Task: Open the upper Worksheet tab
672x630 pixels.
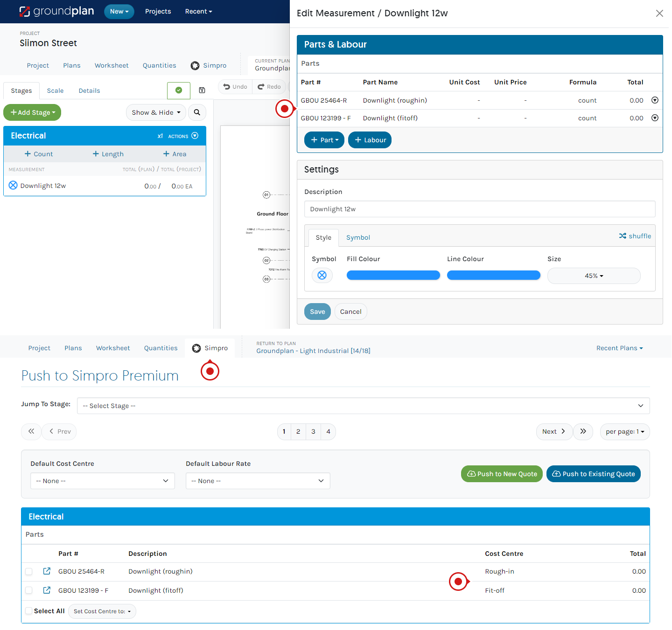Action: pos(112,65)
